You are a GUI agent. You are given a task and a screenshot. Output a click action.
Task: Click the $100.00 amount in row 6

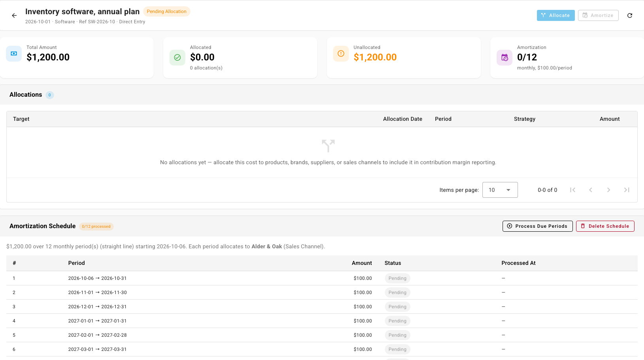point(363,349)
